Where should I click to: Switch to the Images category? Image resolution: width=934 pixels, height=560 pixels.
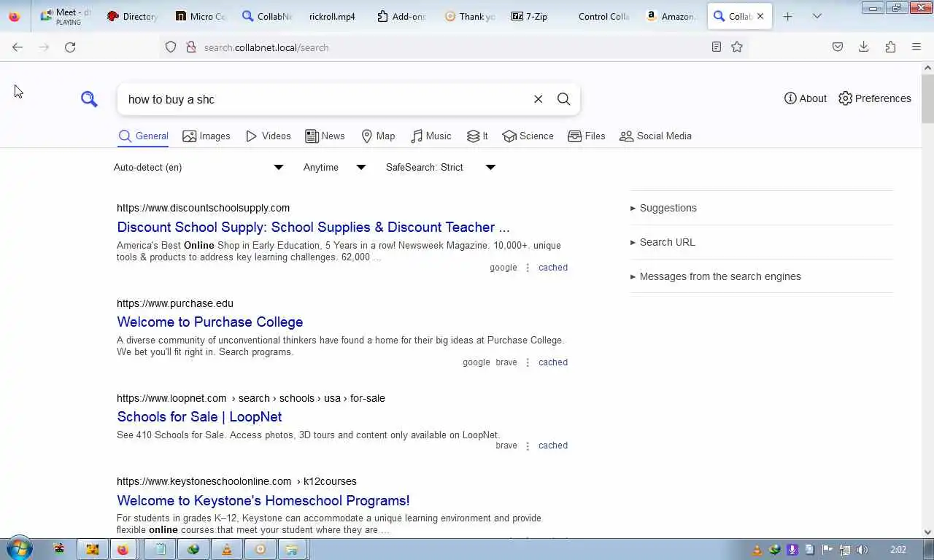pos(207,136)
